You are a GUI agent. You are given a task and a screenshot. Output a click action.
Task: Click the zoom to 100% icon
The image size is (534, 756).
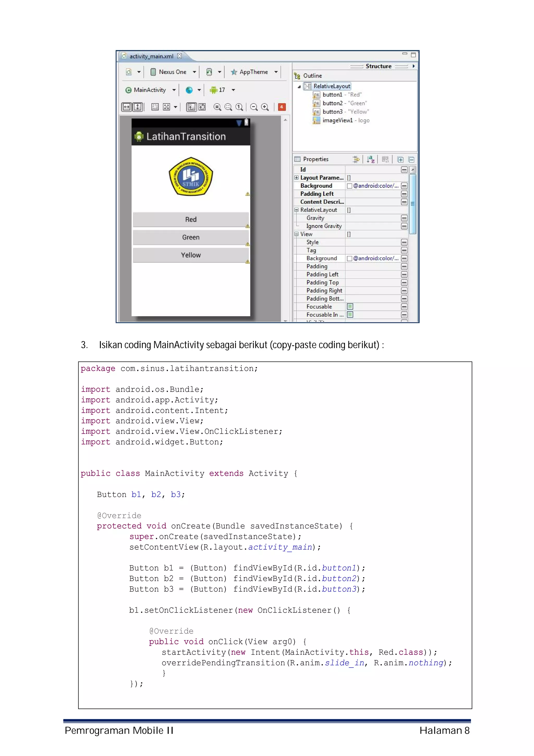click(239, 107)
